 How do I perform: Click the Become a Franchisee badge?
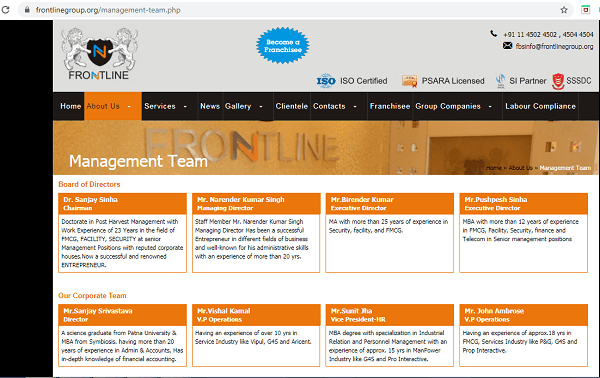click(283, 46)
